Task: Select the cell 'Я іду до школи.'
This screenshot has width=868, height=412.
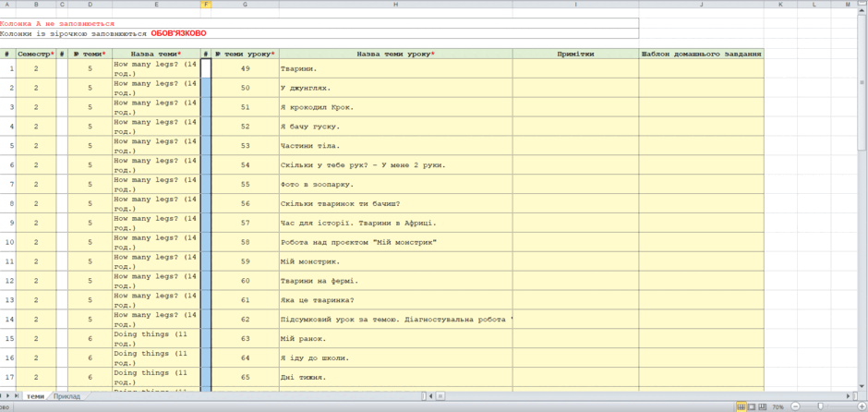Action: click(x=395, y=357)
